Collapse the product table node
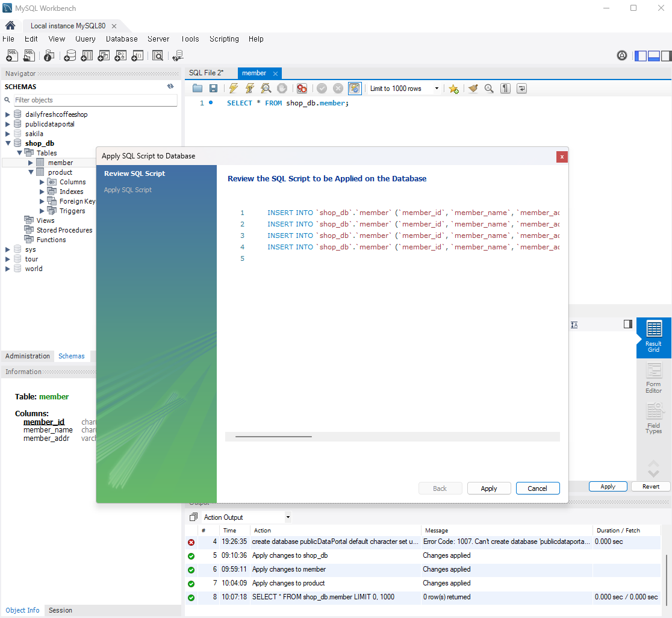Screen dimensions: 672x618 click(x=31, y=172)
